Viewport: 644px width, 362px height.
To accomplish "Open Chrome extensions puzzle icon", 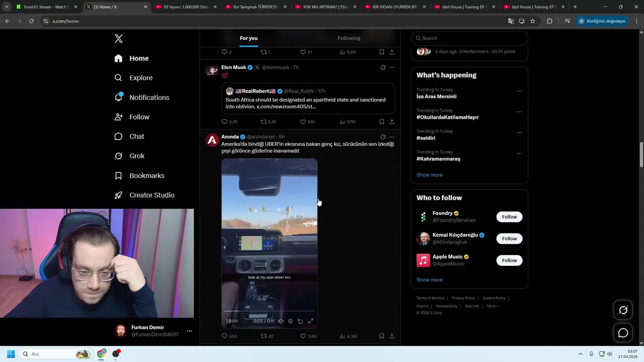I will tap(549, 21).
